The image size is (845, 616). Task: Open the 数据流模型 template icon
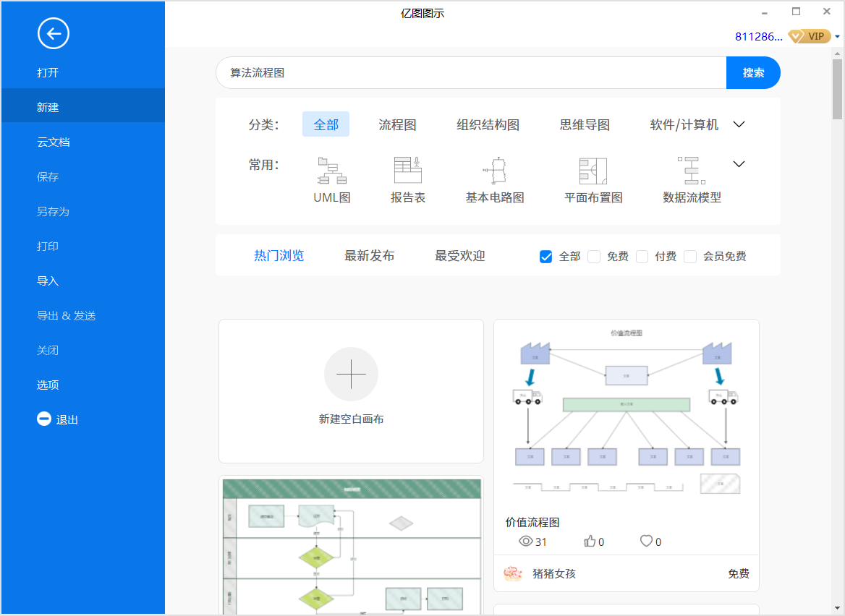point(692,170)
